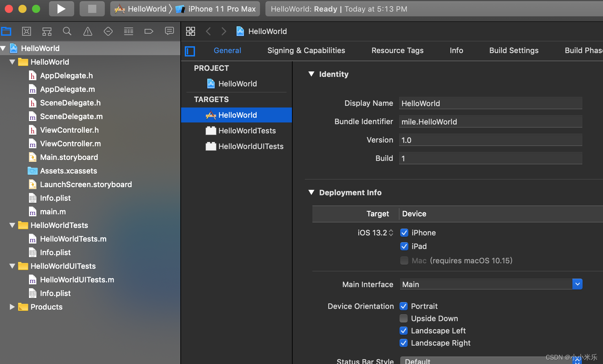
Task: Switch to Signing & Capabilities tab
Action: point(306,50)
